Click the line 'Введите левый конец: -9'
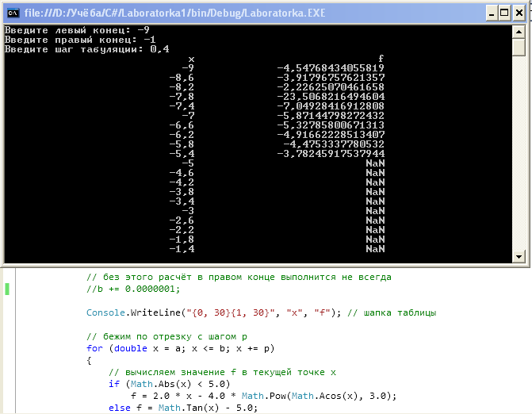 tap(77, 30)
